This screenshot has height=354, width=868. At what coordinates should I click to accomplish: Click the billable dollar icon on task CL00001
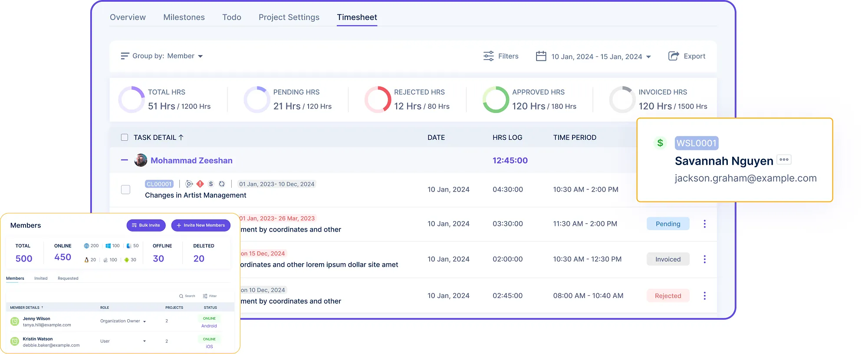pos(211,184)
